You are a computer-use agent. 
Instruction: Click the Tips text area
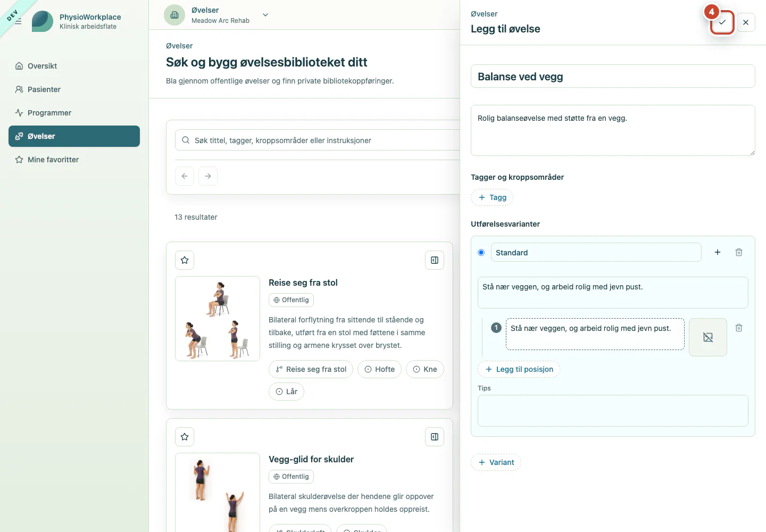click(x=613, y=411)
